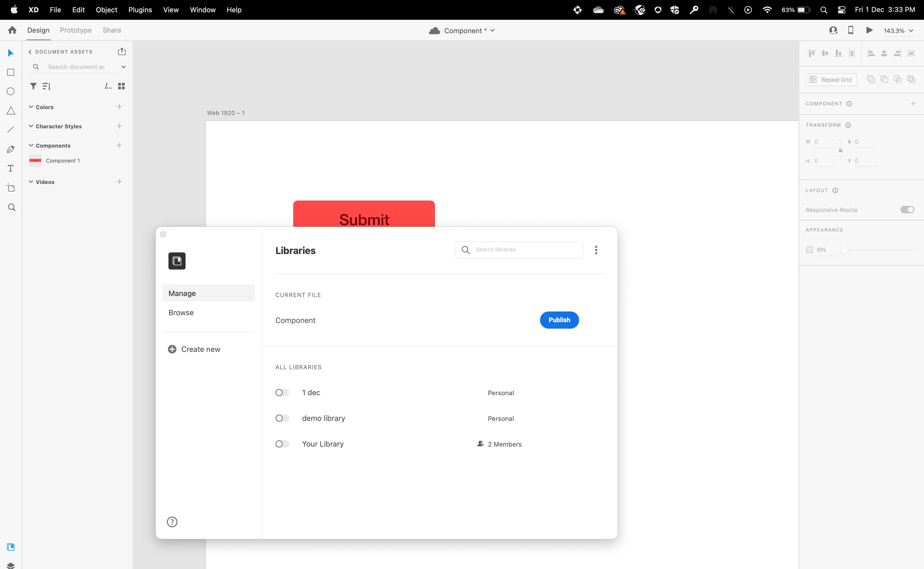Switch assets to grid view
The image size is (924, 569).
pyautogui.click(x=121, y=86)
